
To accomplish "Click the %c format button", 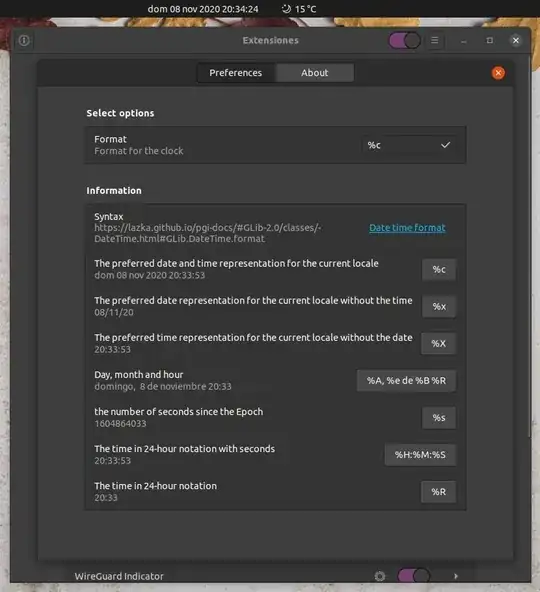I will (439, 270).
